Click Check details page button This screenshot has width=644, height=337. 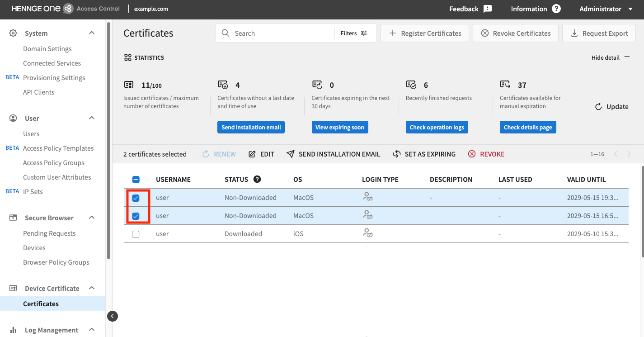[x=528, y=127]
